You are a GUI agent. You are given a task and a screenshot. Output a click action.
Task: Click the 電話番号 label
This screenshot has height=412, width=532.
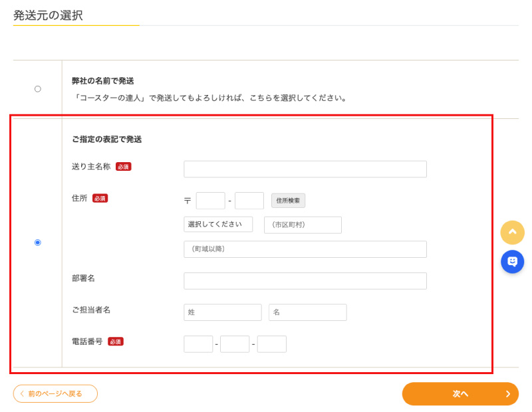pos(87,342)
